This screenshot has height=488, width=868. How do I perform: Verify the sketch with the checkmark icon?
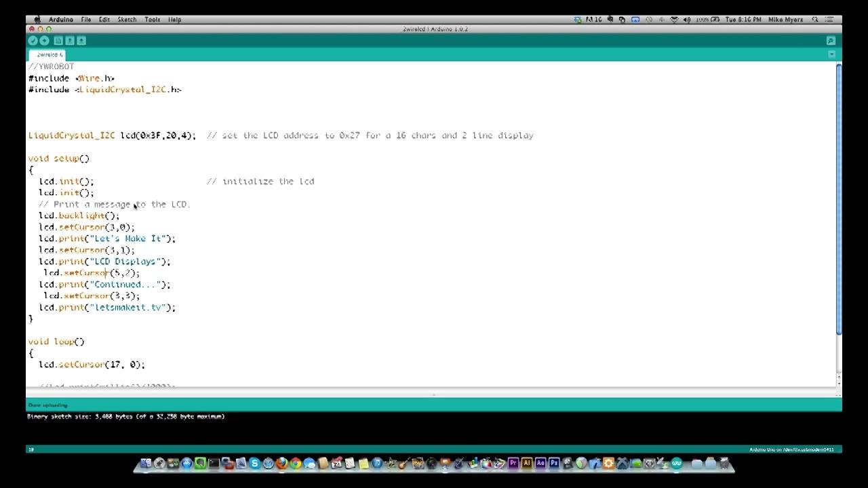click(x=33, y=40)
